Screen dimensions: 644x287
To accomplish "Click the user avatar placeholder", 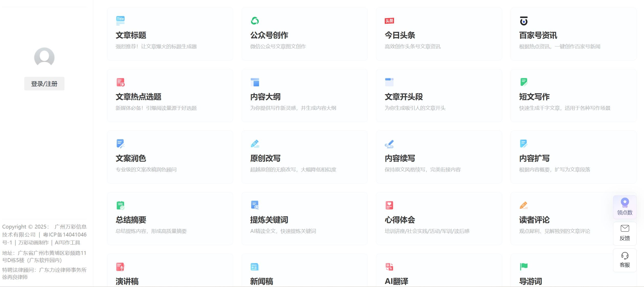I will click(44, 57).
